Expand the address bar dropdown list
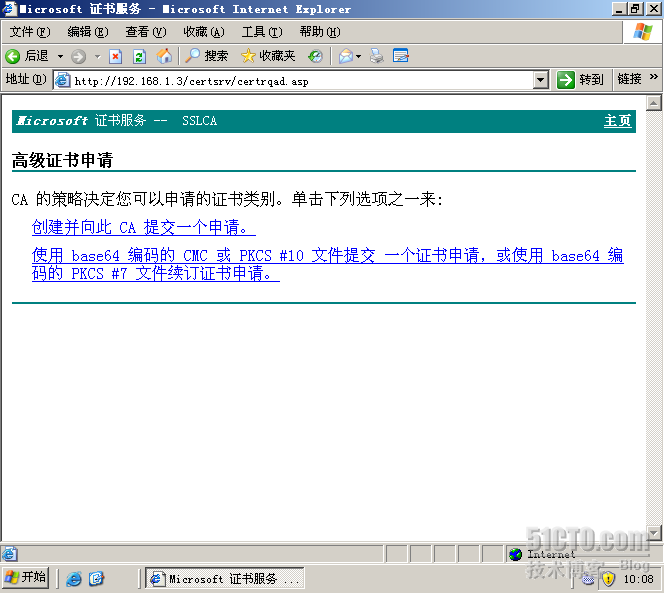This screenshot has width=664, height=593. (541, 80)
